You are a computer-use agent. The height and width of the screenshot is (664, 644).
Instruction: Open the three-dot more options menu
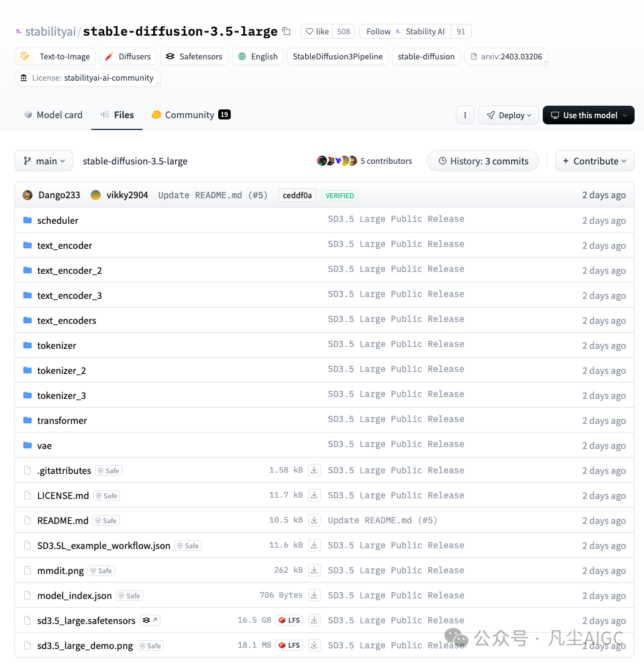(465, 115)
